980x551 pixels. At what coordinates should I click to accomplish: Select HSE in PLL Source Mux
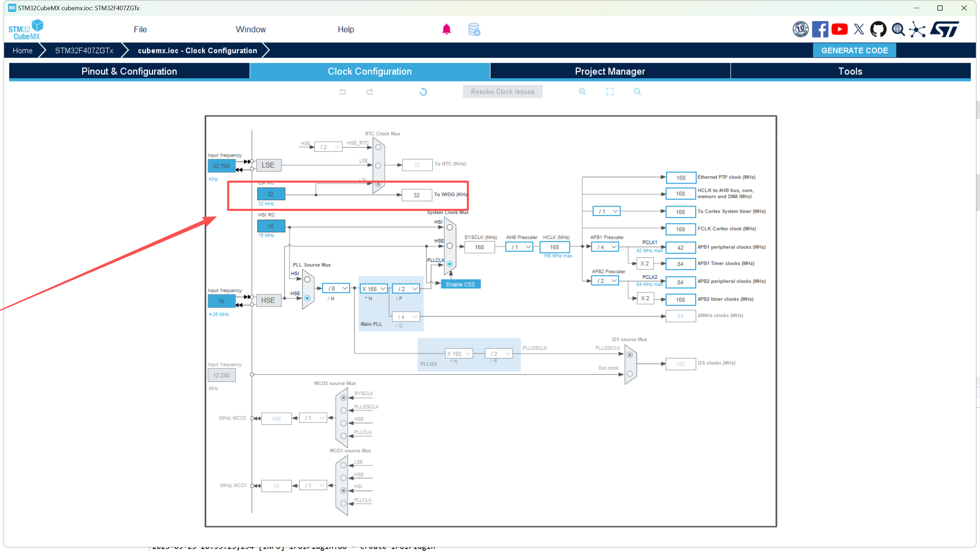[307, 298]
